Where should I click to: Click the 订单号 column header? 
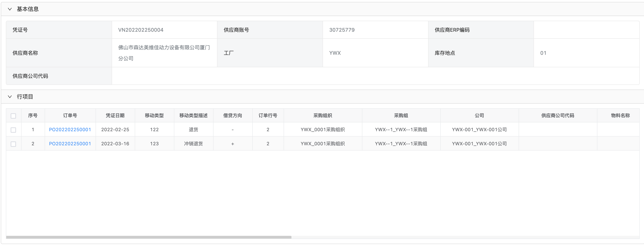click(x=70, y=116)
